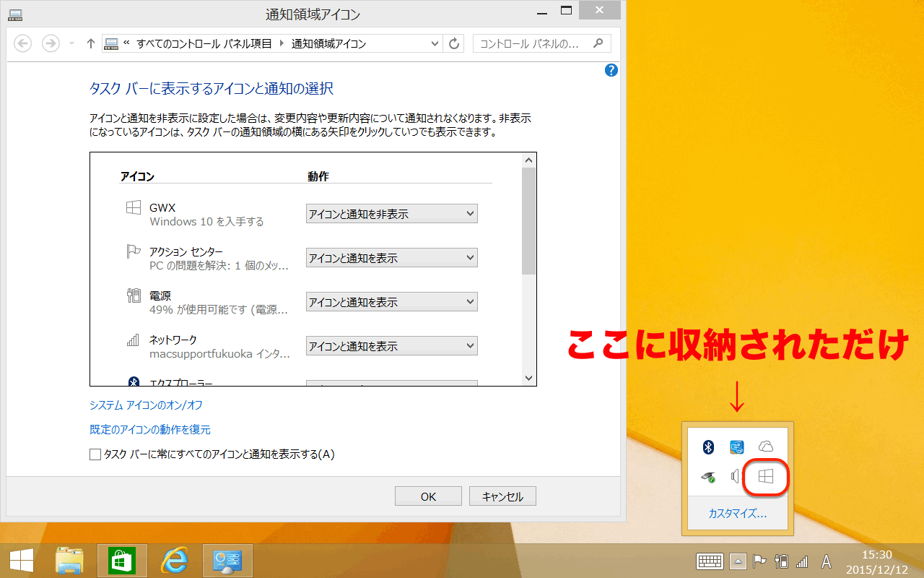The image size is (924, 578).
Task: Enable always show all icons checkbox
Action: click(x=95, y=454)
